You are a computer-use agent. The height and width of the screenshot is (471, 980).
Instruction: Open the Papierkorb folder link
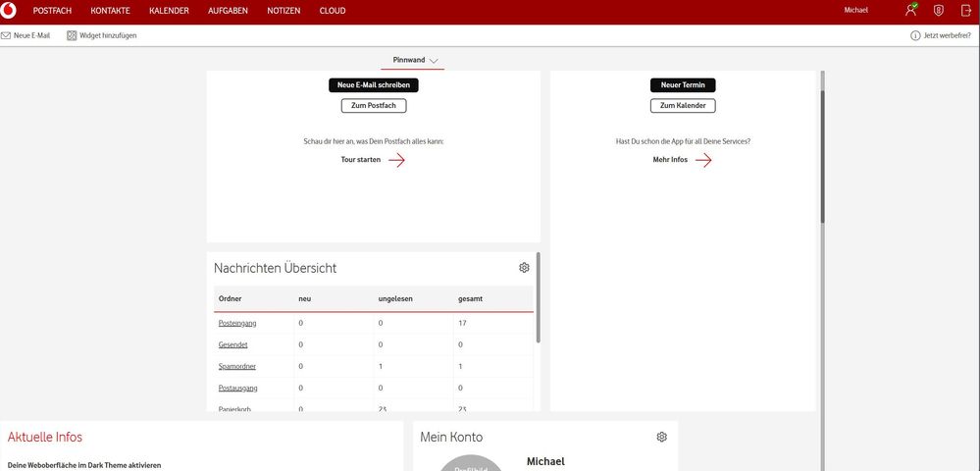point(234,409)
